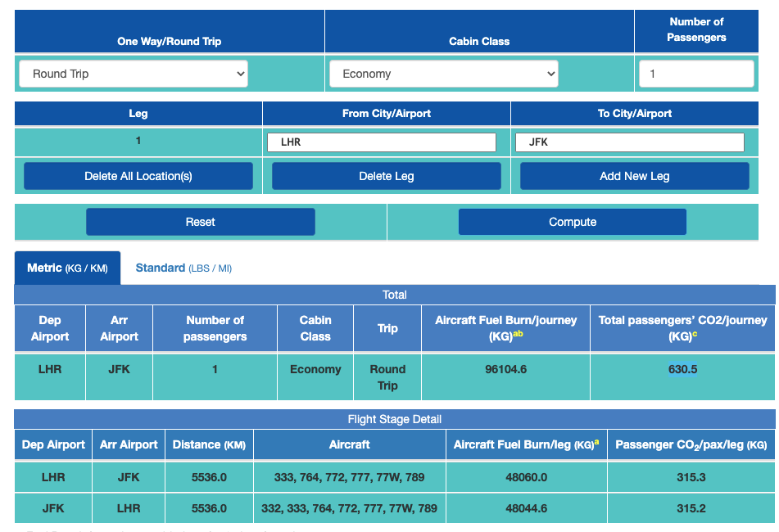
Task: Click the yellow 'c' footnote on CO2/journey
Action: pyautogui.click(x=695, y=333)
